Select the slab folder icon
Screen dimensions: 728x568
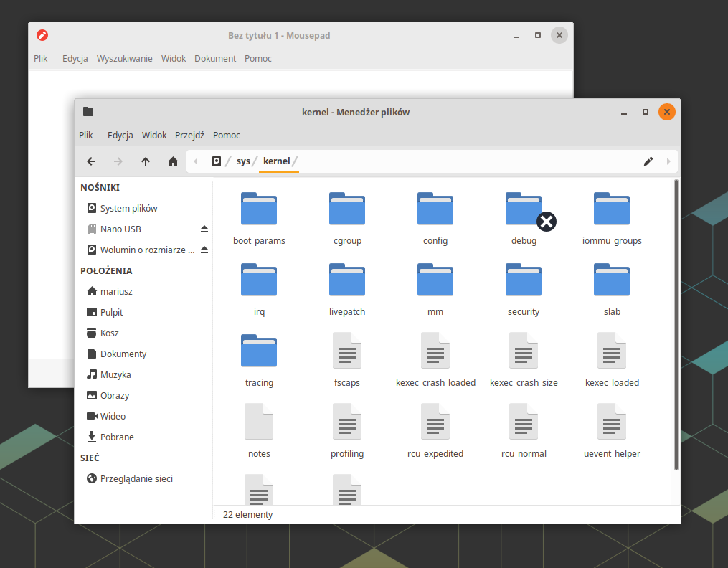point(612,280)
